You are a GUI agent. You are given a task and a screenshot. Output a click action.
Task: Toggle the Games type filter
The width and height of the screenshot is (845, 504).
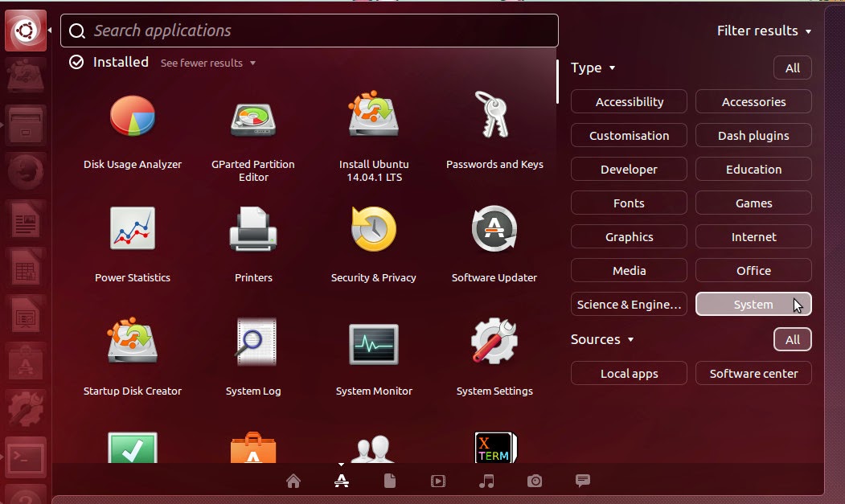(753, 203)
